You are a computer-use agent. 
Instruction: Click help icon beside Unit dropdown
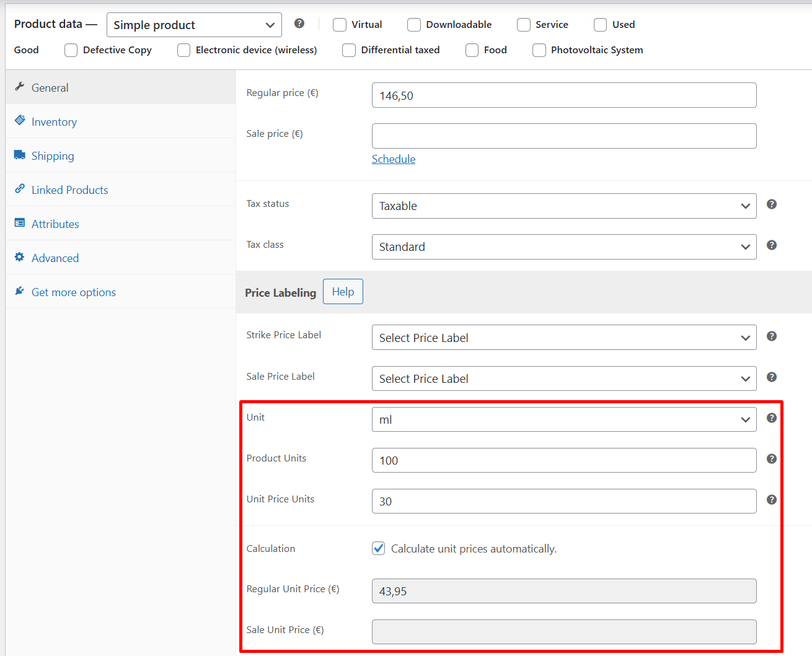click(772, 418)
